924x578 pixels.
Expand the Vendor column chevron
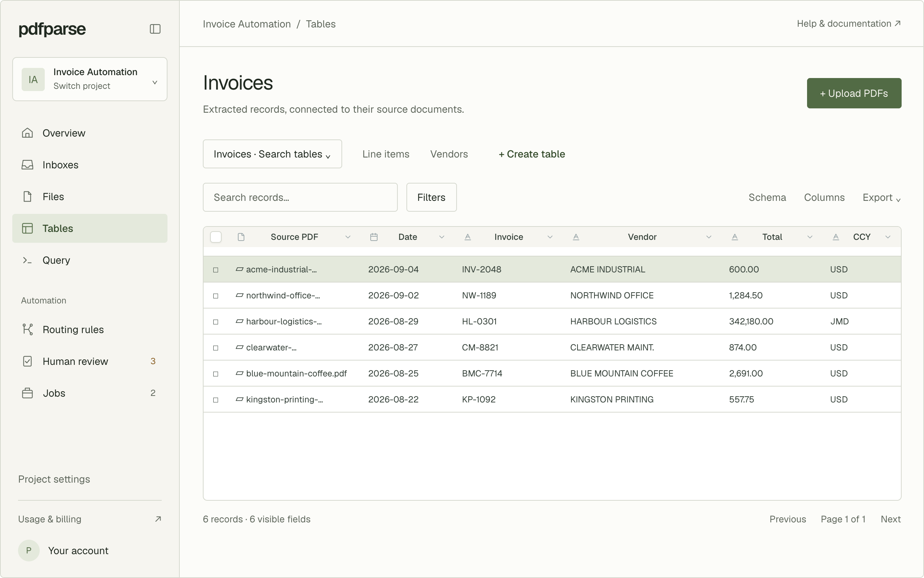tap(709, 237)
